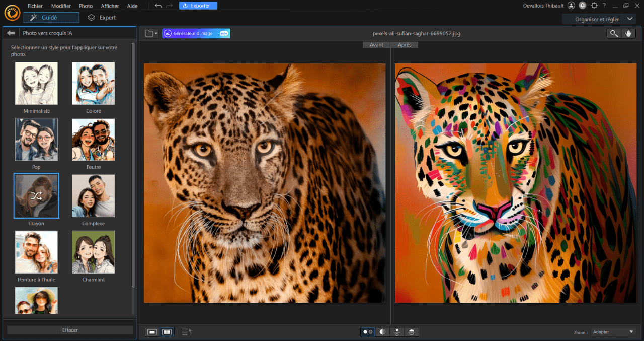This screenshot has height=341, width=644.
Task: Apply the Peinture à l'huile style
Action: 36,252
